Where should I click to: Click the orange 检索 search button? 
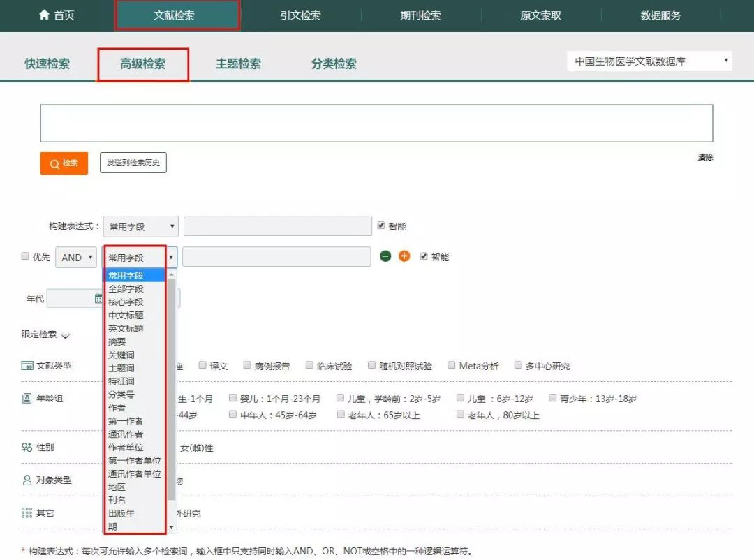pos(64,163)
